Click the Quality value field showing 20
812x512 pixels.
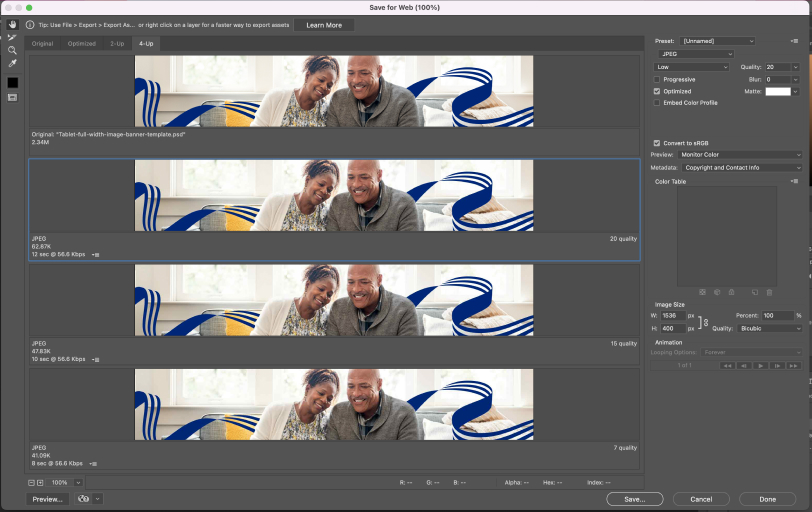point(778,67)
